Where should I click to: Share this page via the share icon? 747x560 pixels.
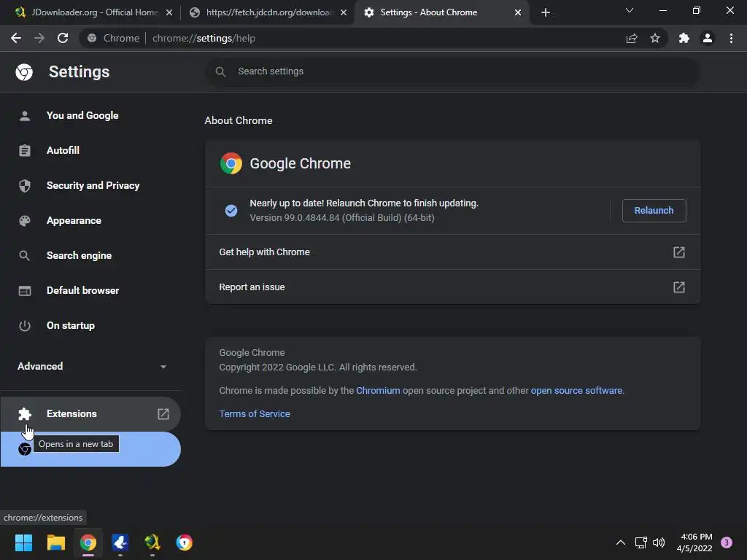(x=632, y=38)
